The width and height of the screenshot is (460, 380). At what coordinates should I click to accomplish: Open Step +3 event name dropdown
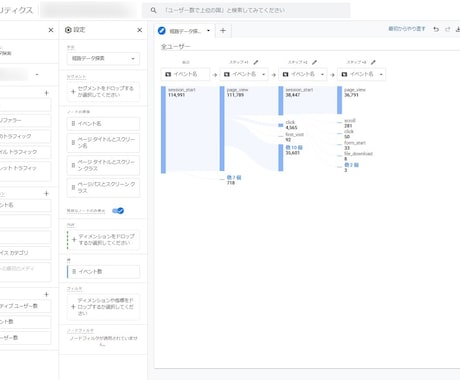click(362, 74)
